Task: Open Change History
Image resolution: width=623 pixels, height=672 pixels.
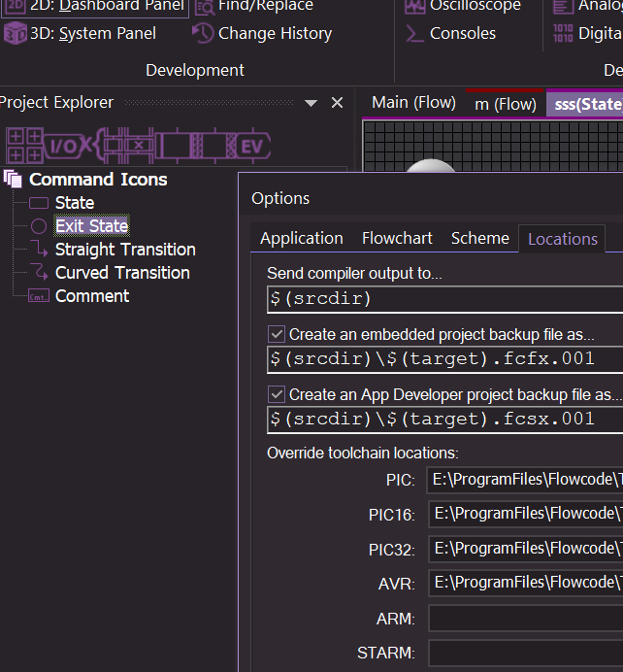Action: coord(262,33)
